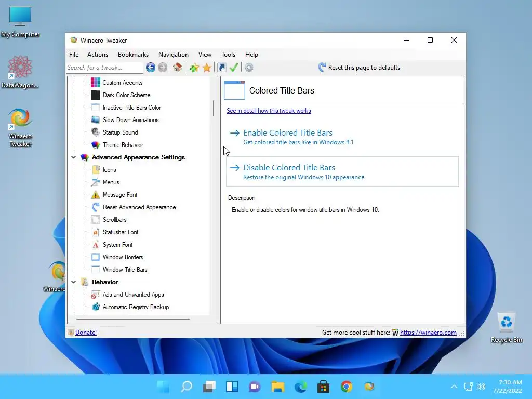Select Scrollbars in the tree

tap(115, 220)
